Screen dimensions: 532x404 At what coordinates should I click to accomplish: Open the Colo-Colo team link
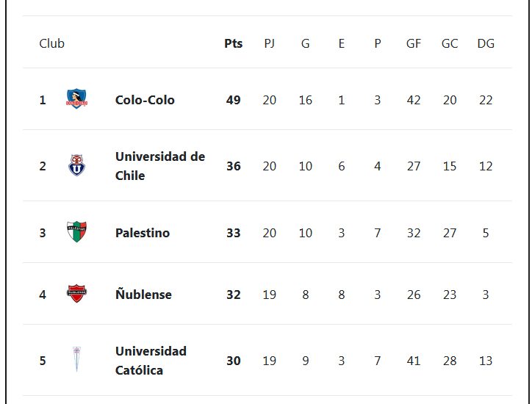pyautogui.click(x=145, y=100)
